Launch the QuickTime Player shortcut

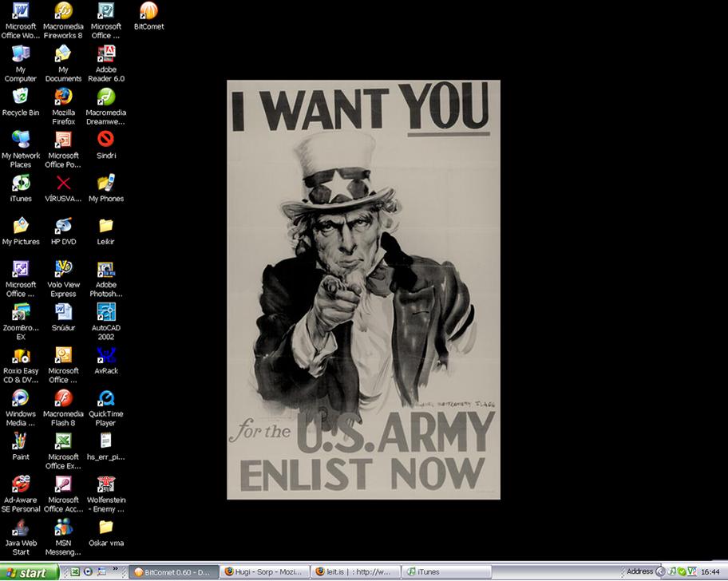tap(106, 409)
